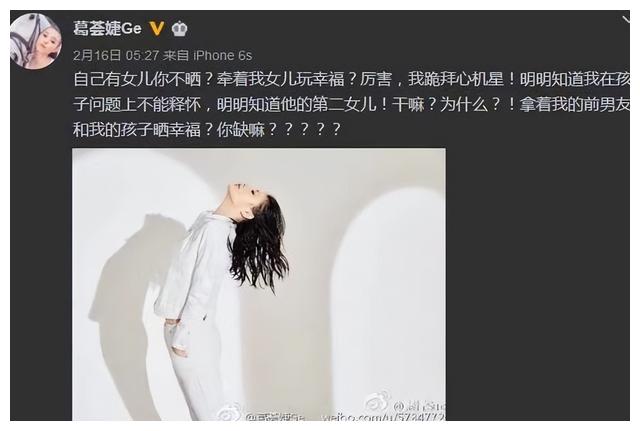The height and width of the screenshot is (431, 640).
Task: Click the yellow V verified badge
Action: coord(157,28)
